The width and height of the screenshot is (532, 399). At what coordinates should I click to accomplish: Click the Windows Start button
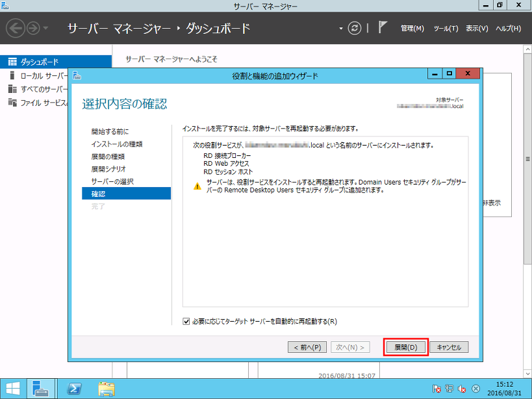[12, 389]
